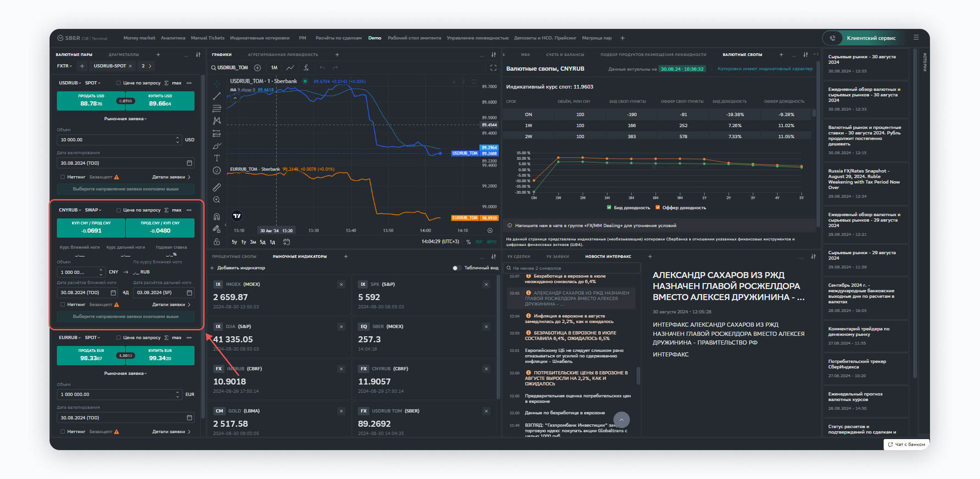The height and width of the screenshot is (479, 980).
Task: Check the Неттинг box in EURRUB ticket
Action: pos(62,432)
